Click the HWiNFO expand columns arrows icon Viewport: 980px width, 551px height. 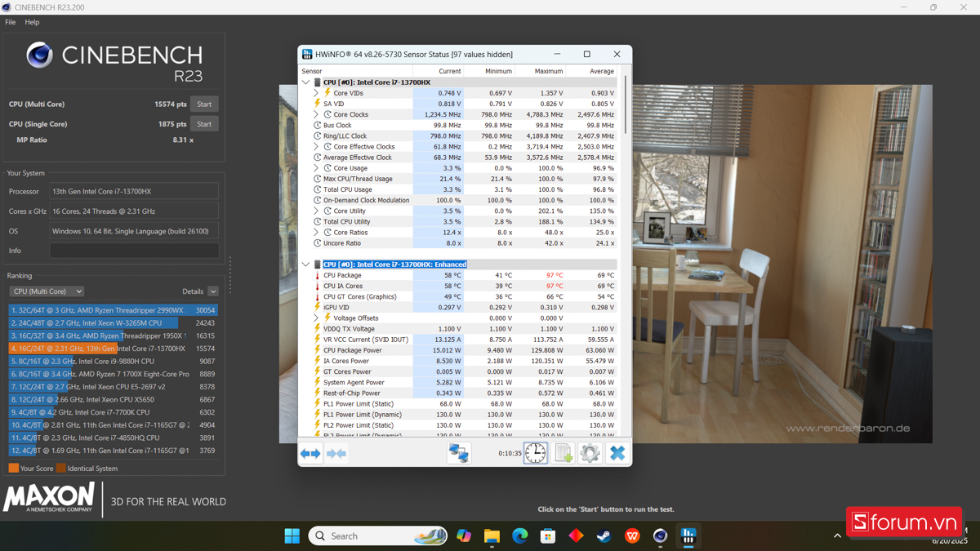(310, 453)
